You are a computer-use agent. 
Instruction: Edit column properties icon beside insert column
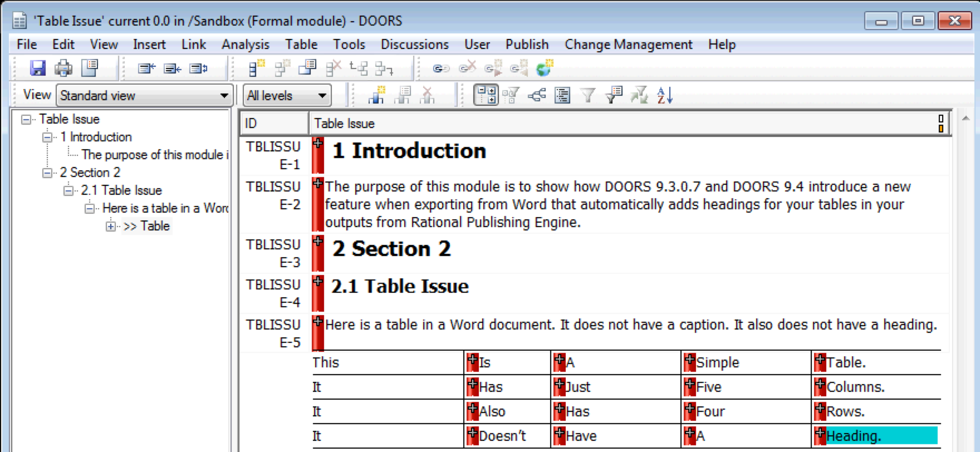tap(403, 95)
